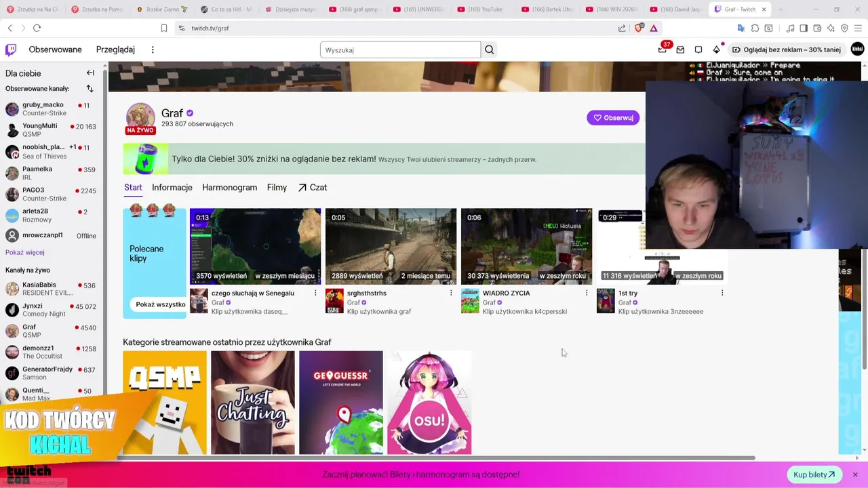Click Pokaż więcej under followed channels
Screen dimensions: 868x488
(25, 252)
